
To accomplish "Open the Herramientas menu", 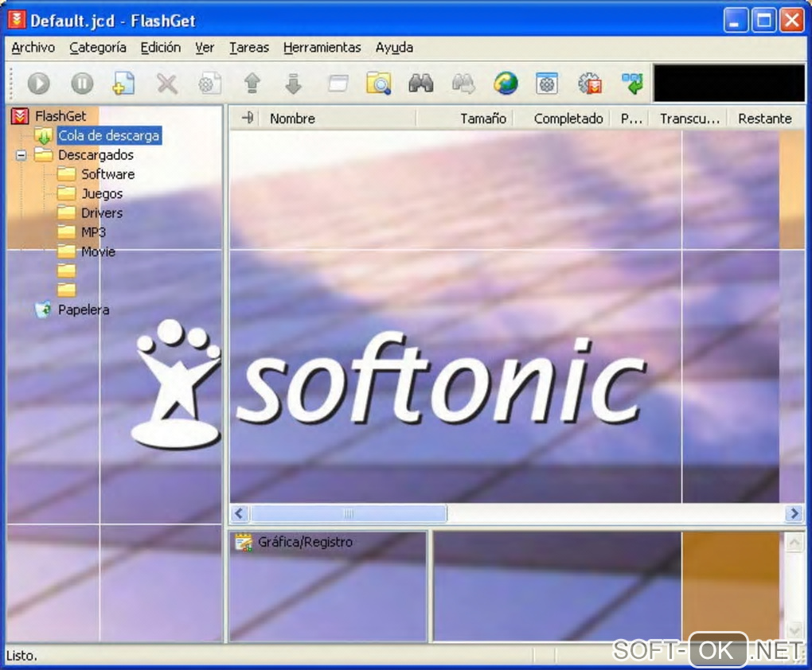I will pyautogui.click(x=322, y=48).
